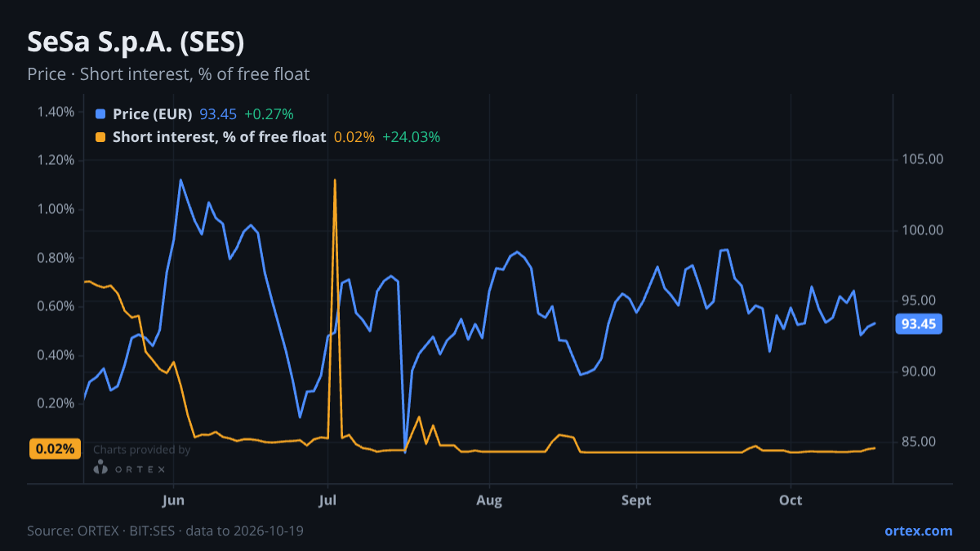Click the '+24.03%' short interest change

click(411, 137)
